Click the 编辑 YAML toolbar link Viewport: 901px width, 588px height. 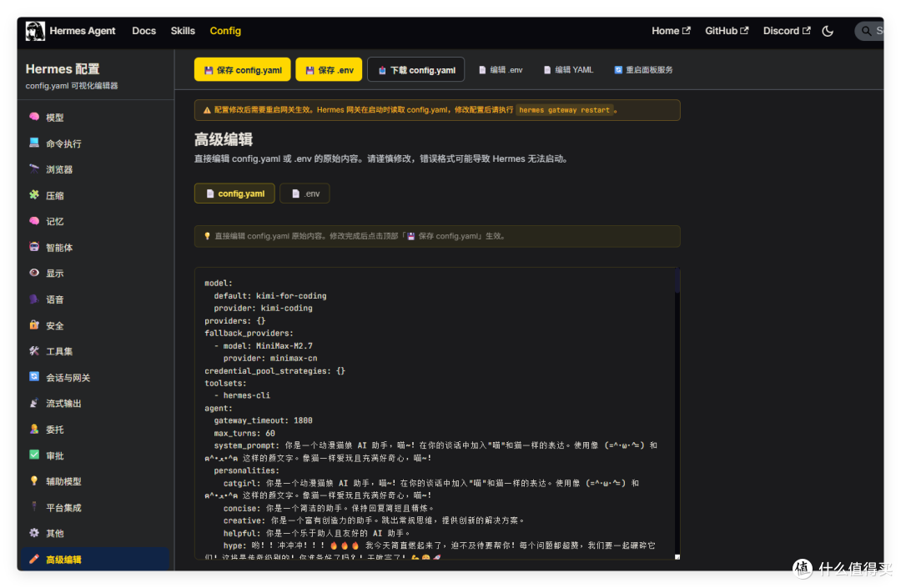(568, 69)
